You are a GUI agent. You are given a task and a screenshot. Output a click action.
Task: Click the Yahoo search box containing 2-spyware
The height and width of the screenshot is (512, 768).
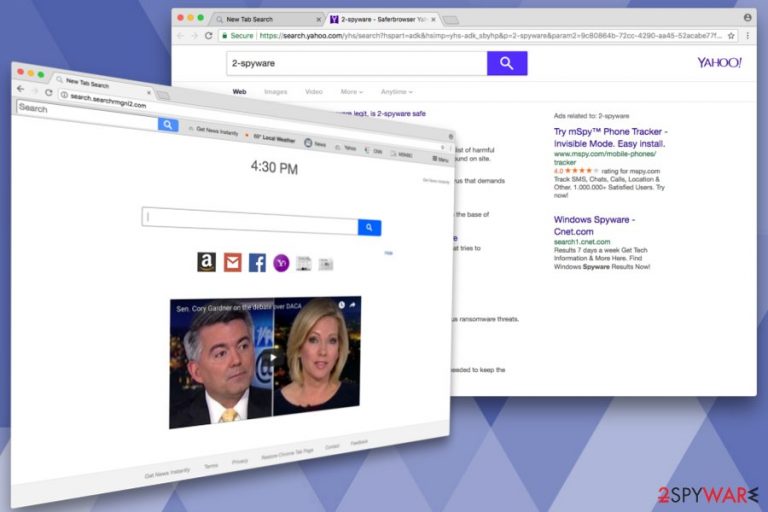(x=357, y=63)
